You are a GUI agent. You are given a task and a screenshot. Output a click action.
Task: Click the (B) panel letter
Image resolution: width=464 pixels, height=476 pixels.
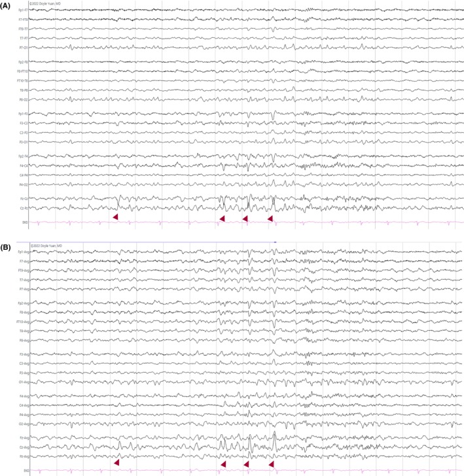coord(5,247)
